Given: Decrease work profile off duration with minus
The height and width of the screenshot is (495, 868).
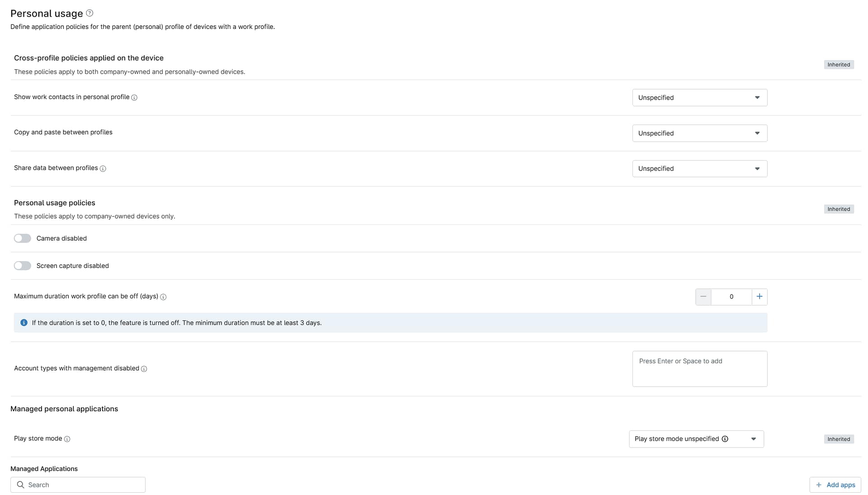Looking at the screenshot, I should pyautogui.click(x=703, y=297).
